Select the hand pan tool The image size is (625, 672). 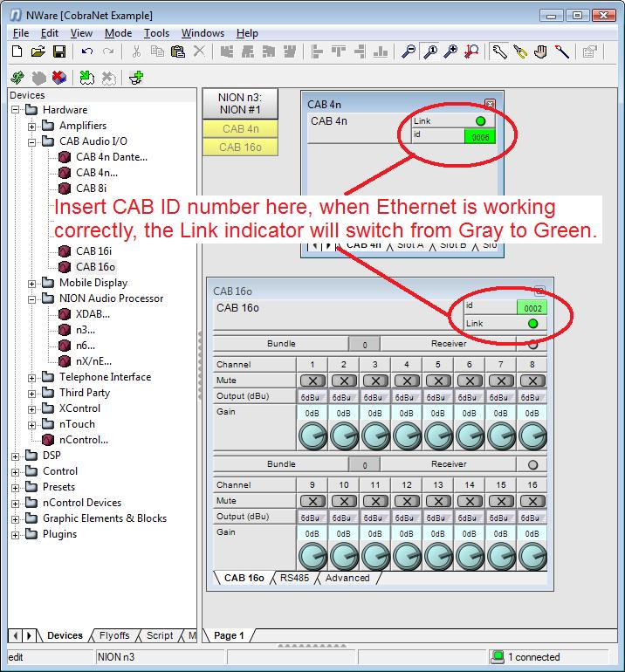pos(541,51)
